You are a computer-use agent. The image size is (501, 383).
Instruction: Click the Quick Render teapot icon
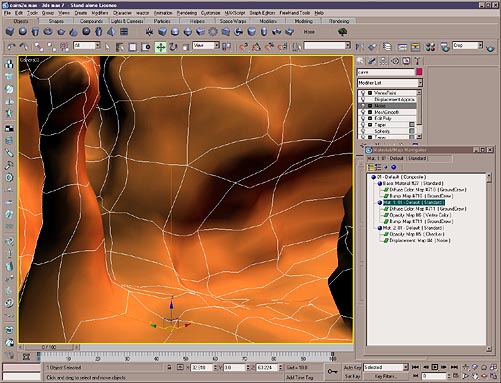[x=490, y=48]
